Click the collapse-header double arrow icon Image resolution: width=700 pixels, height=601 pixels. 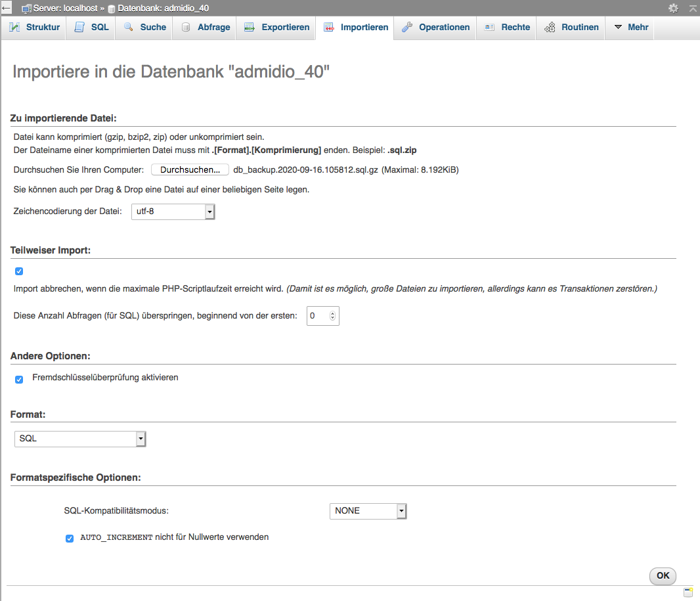(691, 8)
